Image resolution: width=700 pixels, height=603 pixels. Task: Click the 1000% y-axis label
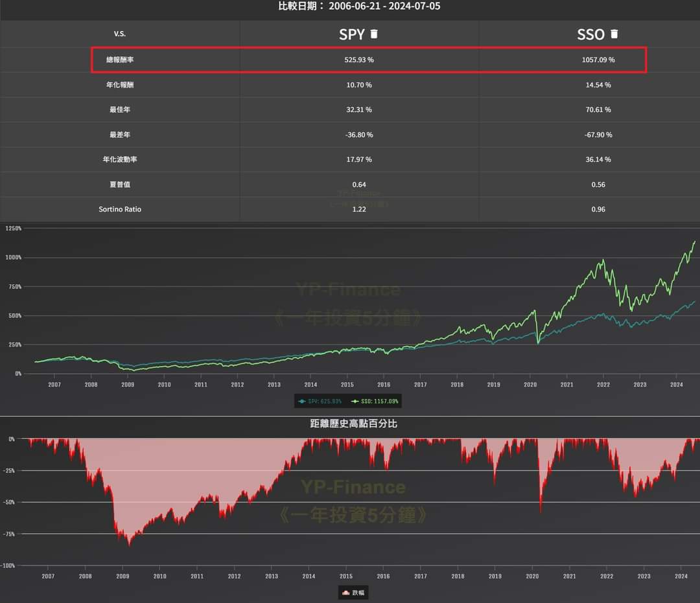(14, 257)
